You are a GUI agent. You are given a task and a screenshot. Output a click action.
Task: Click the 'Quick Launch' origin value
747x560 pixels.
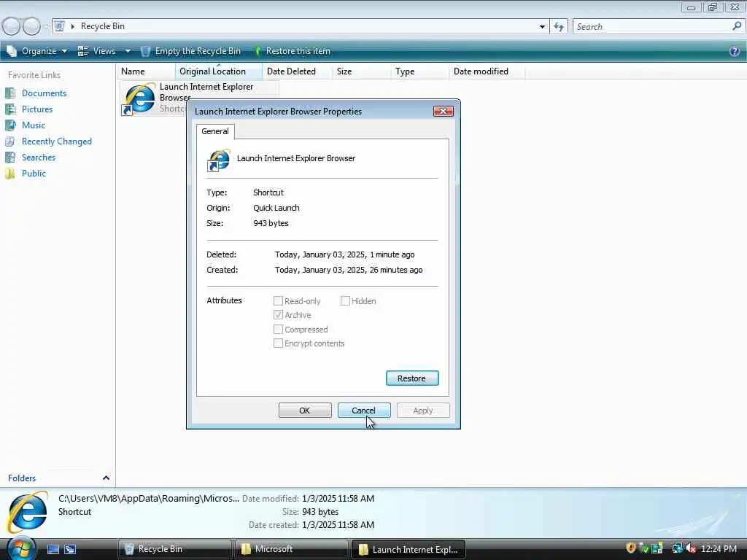click(x=276, y=208)
